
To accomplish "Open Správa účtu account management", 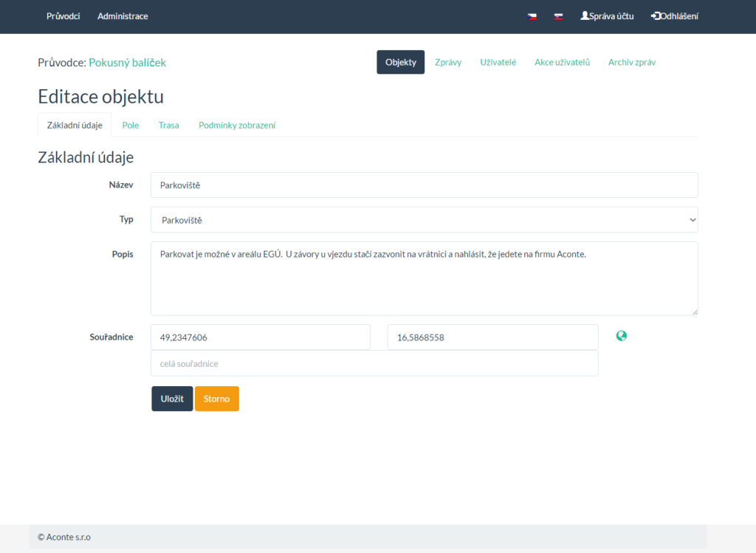I will click(x=607, y=16).
